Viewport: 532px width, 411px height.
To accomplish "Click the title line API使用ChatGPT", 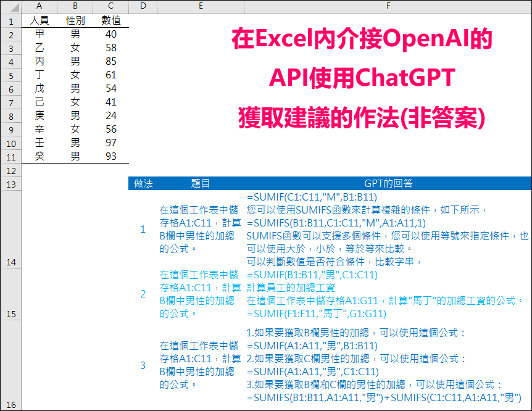I will (362, 78).
